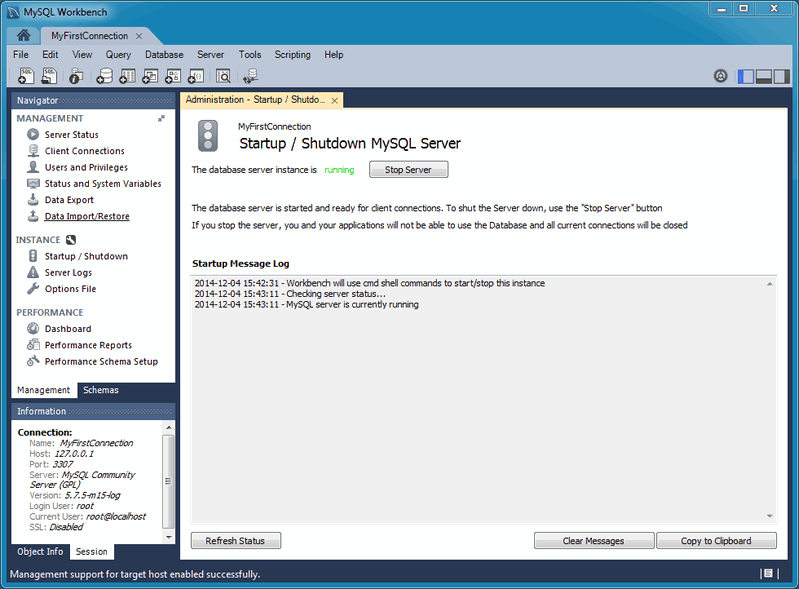The height and width of the screenshot is (589, 799).
Task: Open the Tools menu
Action: [x=250, y=55]
